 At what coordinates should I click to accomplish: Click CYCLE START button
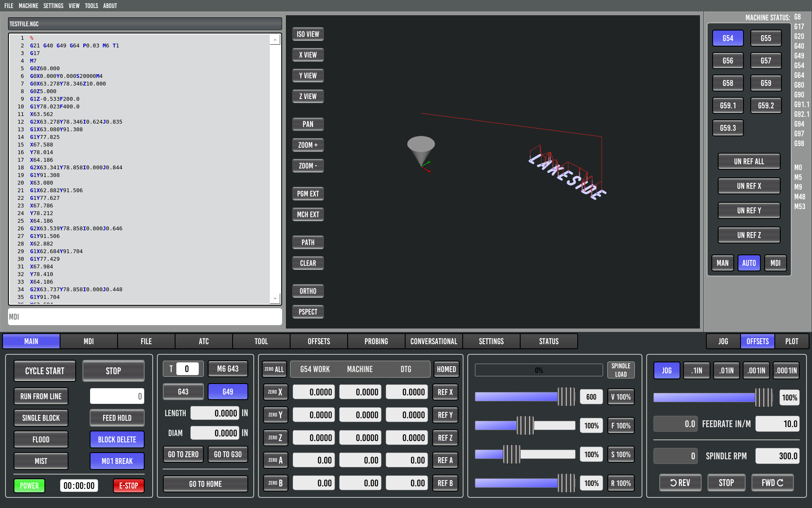[45, 371]
